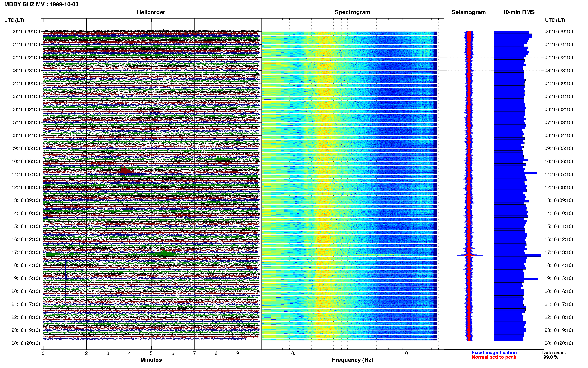Click the '10' frequency tick label
The height and width of the screenshot is (368, 588).
pyautogui.click(x=405, y=353)
